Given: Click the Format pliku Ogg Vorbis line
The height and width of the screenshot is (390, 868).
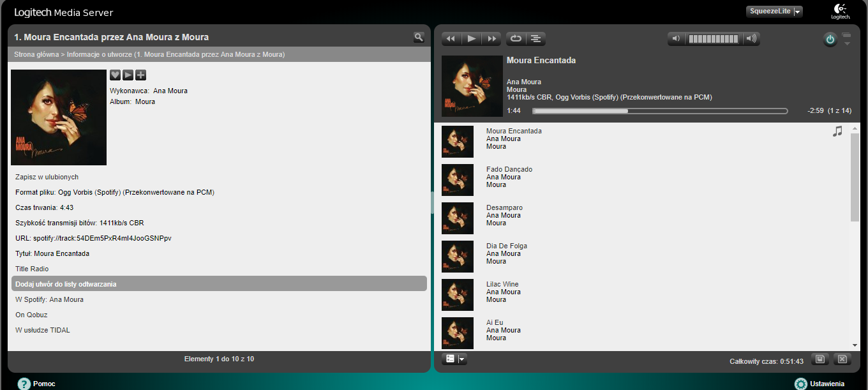Looking at the screenshot, I should [115, 192].
